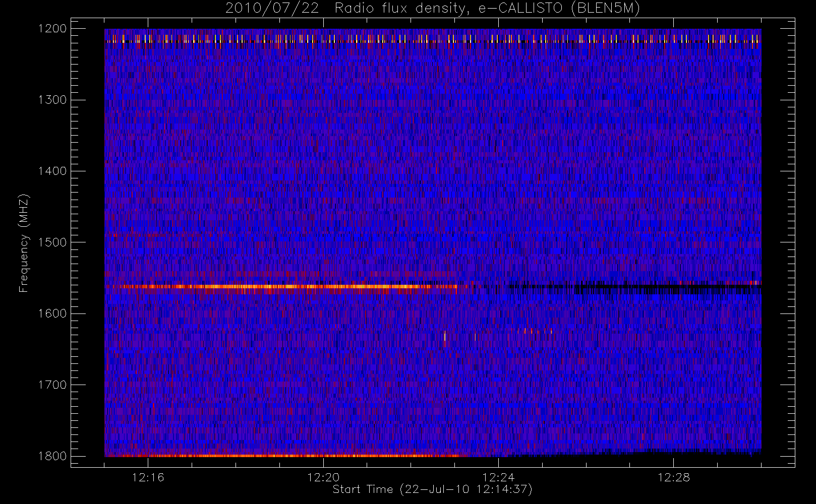
Task: Select the 1300 frequency tick label
Action: (x=52, y=100)
